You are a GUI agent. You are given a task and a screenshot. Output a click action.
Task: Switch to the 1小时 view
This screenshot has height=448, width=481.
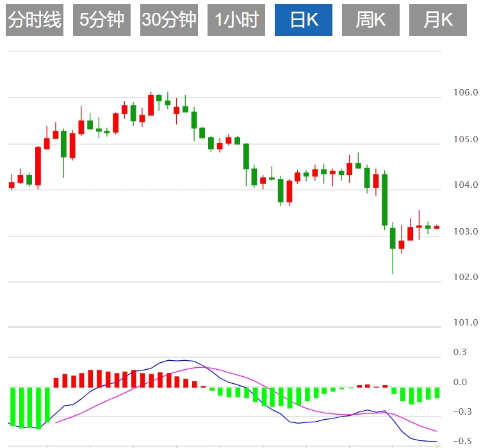pos(236,20)
